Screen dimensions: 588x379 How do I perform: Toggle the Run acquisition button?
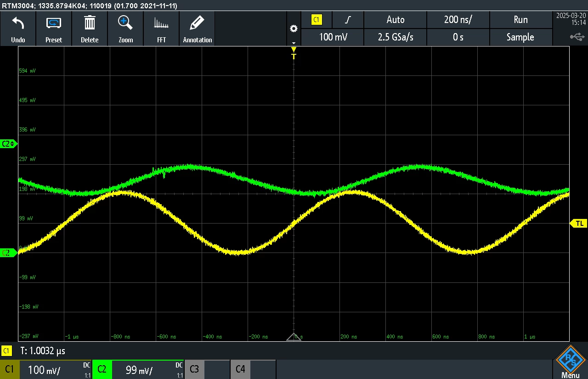[520, 20]
